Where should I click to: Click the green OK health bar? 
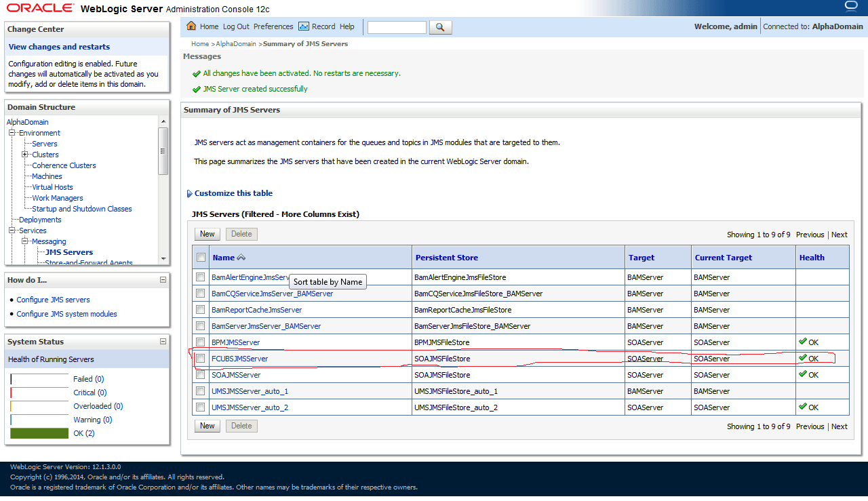39,433
